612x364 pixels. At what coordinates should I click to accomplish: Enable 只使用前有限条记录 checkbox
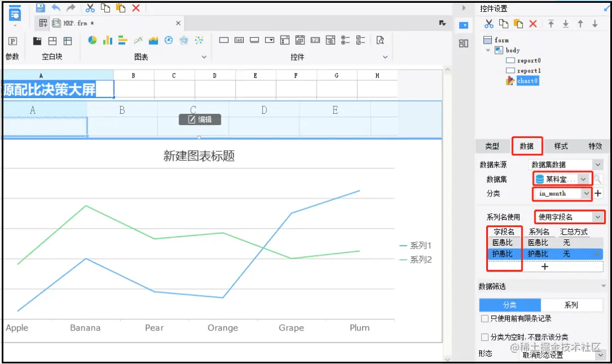coord(484,319)
